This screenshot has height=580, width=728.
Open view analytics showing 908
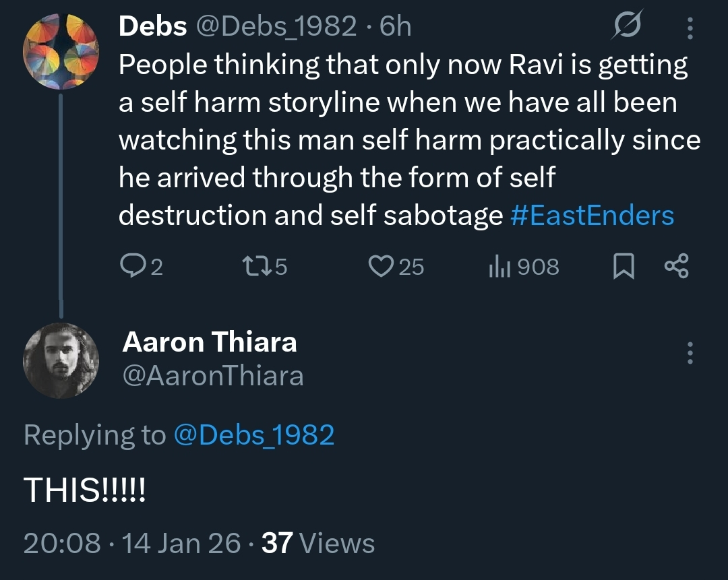click(x=497, y=267)
